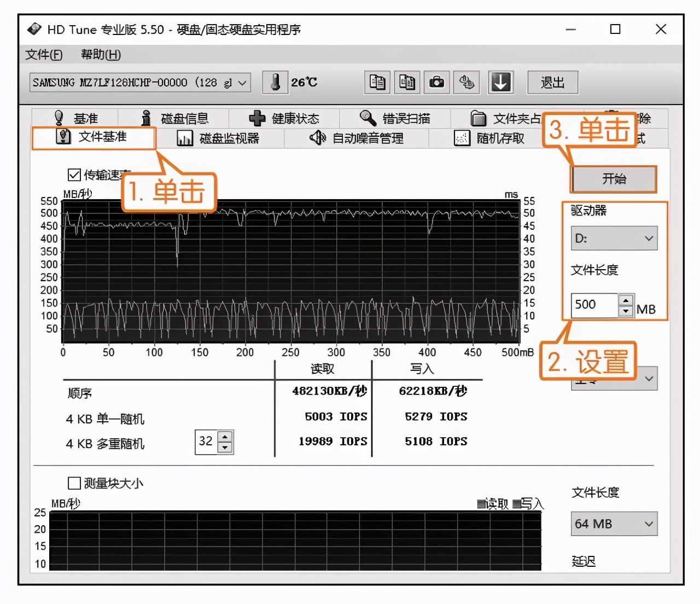Open the 文件夹占用 tab
Viewport: 700px width, 604px height.
point(506,118)
